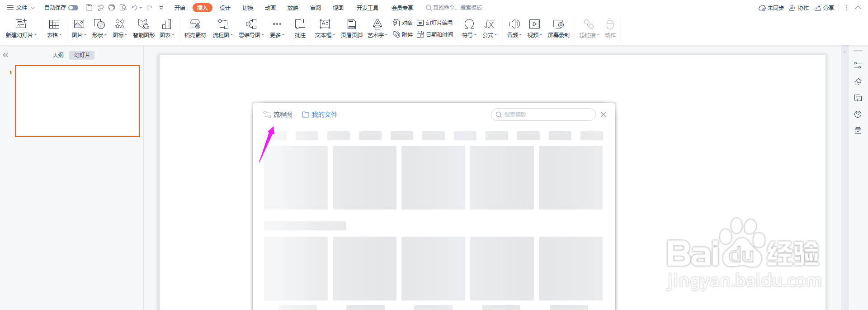Click the Undo arrow icon
The height and width of the screenshot is (310, 868).
click(134, 8)
